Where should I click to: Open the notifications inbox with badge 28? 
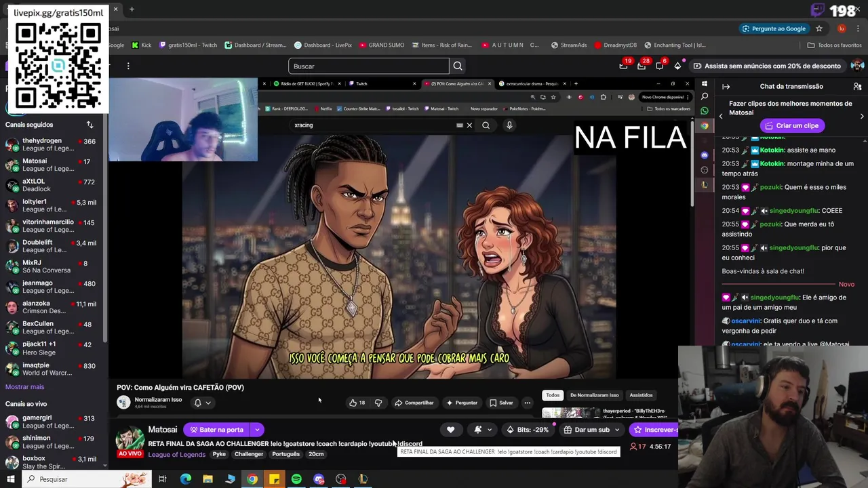tap(642, 66)
